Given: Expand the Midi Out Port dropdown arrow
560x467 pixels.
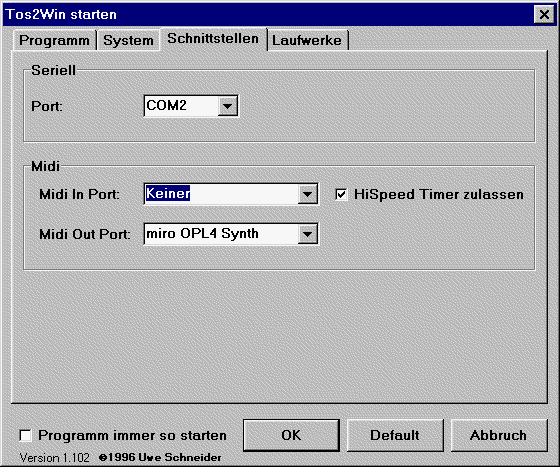Looking at the screenshot, I should click(x=308, y=234).
